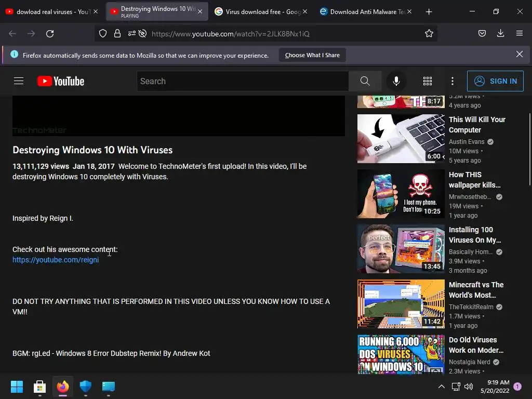Open 'Installing 100 Viruses' video thumbnail

[x=401, y=249]
